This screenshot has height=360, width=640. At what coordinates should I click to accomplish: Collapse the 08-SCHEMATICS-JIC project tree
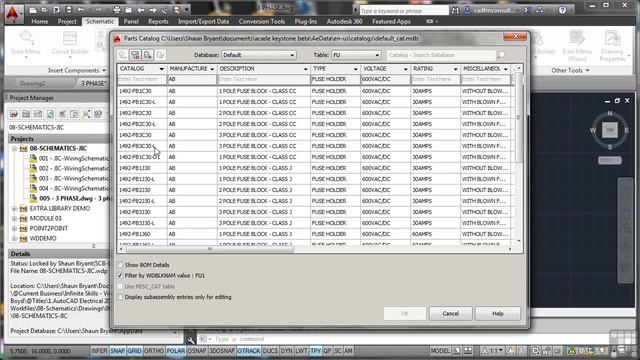(14, 149)
